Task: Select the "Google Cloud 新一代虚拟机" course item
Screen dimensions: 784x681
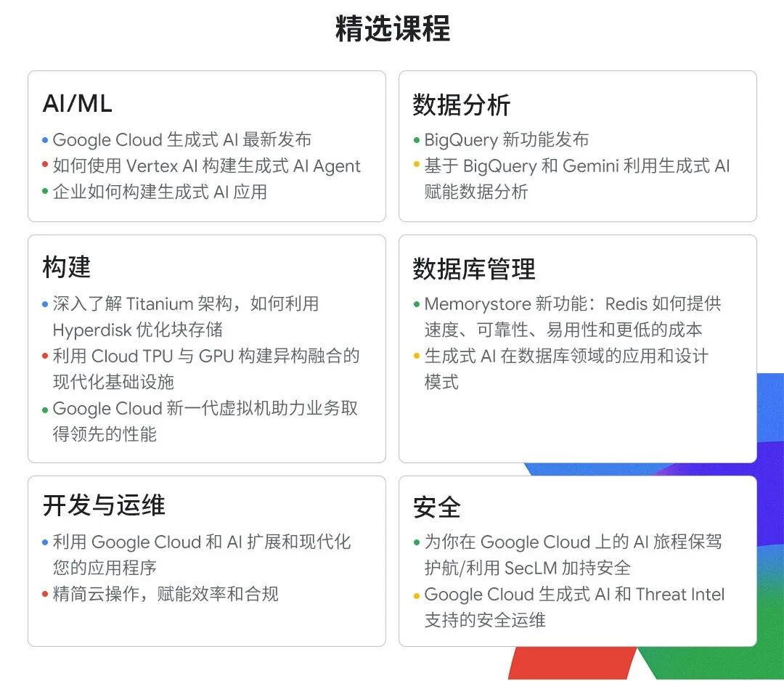Action: [x=205, y=421]
